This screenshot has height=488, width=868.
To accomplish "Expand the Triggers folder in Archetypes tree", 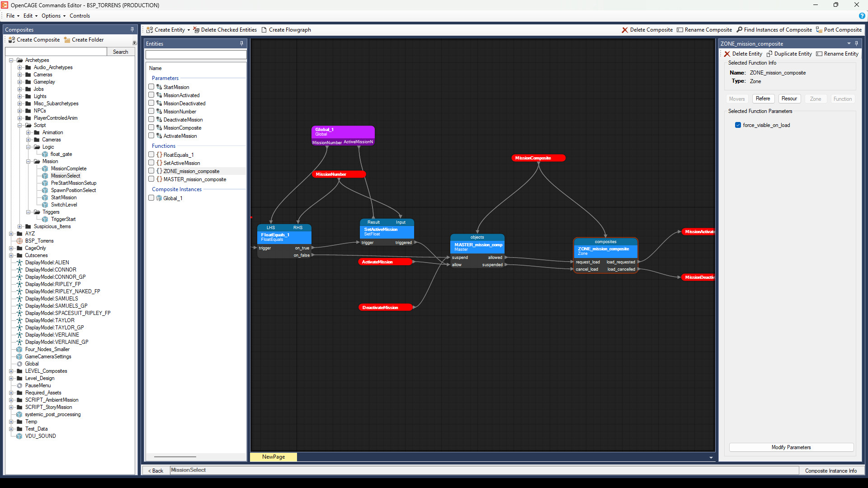I will click(x=28, y=212).
